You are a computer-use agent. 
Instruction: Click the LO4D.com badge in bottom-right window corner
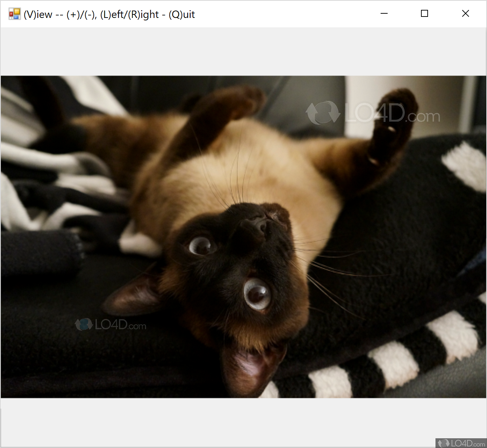[x=461, y=443]
